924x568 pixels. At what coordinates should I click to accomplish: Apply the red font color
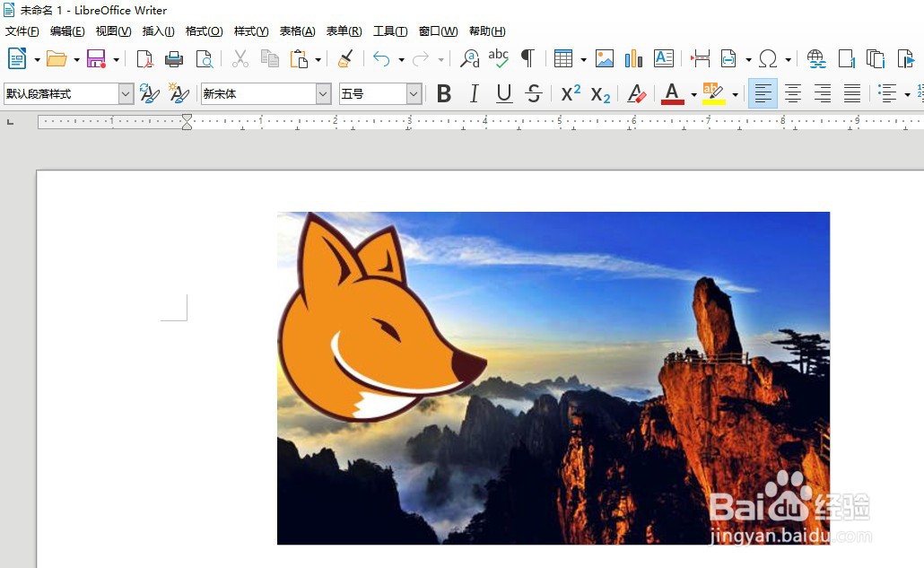tap(673, 93)
